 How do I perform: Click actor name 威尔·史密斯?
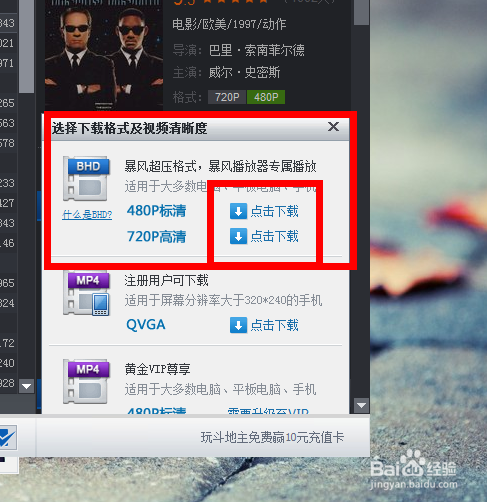coord(244,72)
